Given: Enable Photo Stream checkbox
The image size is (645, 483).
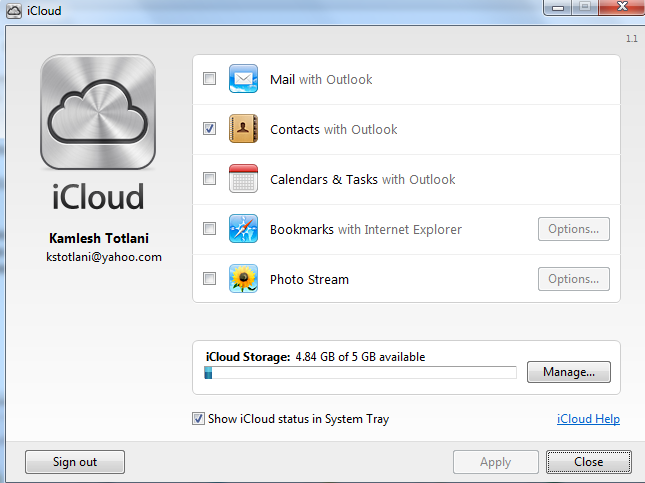Looking at the screenshot, I should coord(209,279).
